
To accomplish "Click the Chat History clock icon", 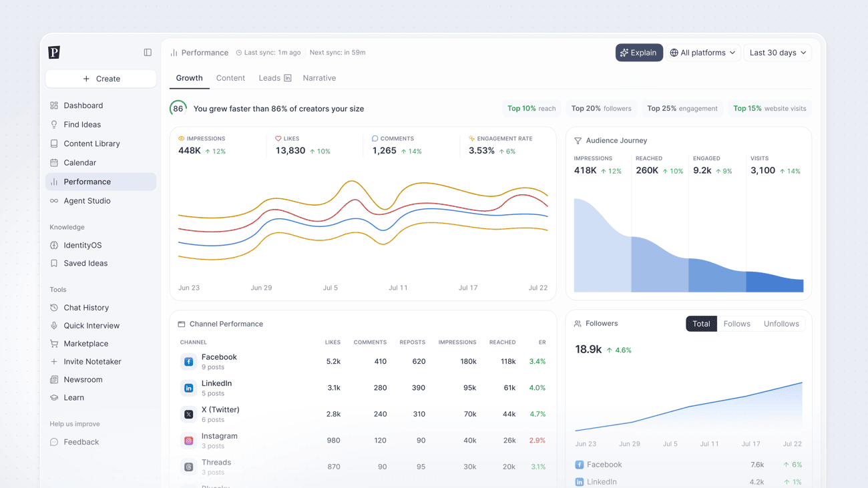I will pyautogui.click(x=54, y=308).
